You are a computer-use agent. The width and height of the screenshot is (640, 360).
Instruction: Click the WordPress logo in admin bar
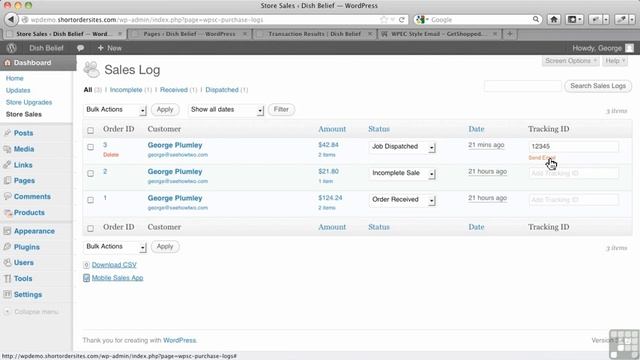[11, 48]
